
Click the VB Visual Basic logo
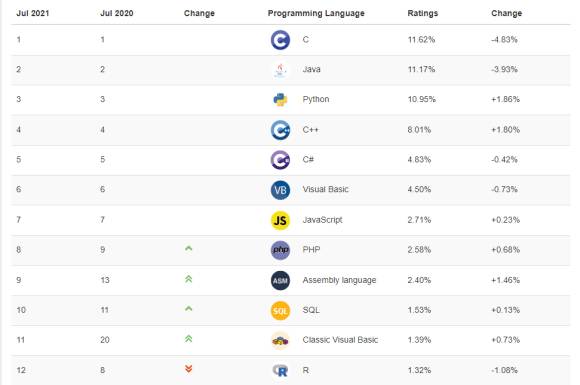coord(280,190)
